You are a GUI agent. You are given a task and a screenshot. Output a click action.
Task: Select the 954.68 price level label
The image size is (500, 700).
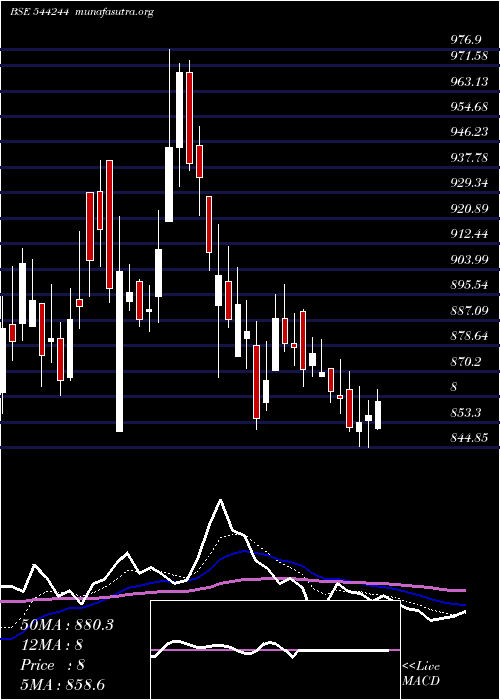click(469, 107)
